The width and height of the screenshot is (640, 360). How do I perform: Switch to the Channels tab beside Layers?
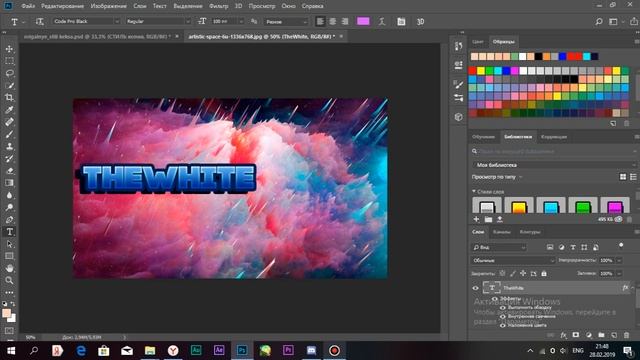[x=502, y=232]
